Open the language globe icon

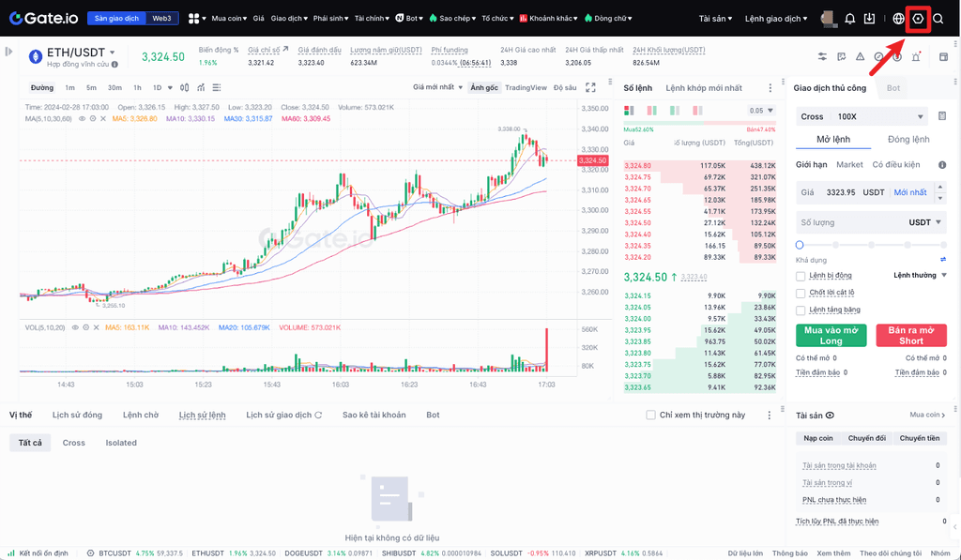[898, 19]
